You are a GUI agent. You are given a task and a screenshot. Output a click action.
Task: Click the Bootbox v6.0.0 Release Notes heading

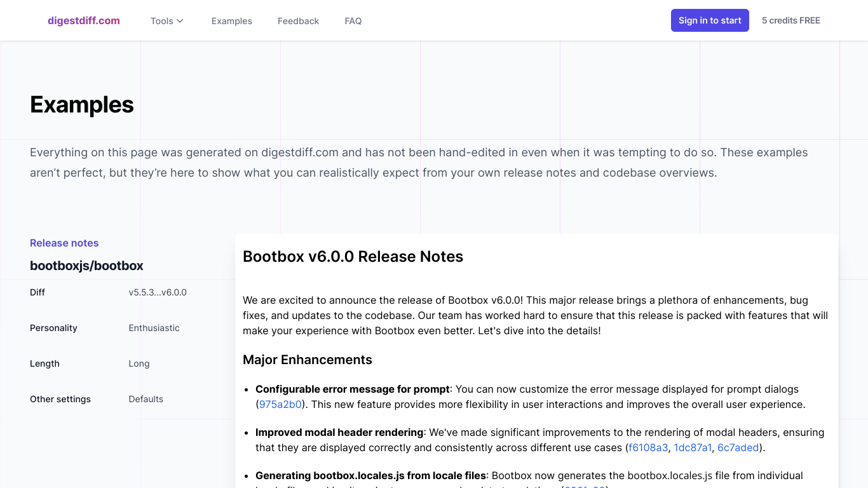(353, 257)
